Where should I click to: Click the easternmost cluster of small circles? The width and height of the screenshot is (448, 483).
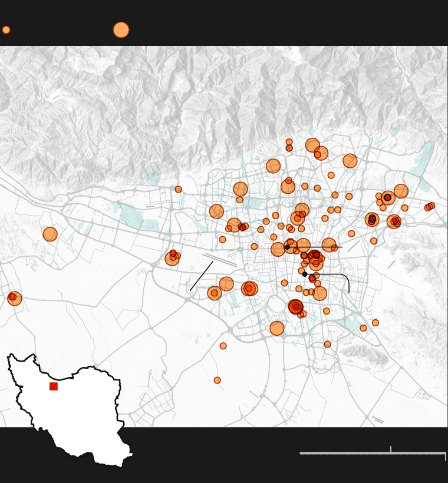[x=430, y=206]
